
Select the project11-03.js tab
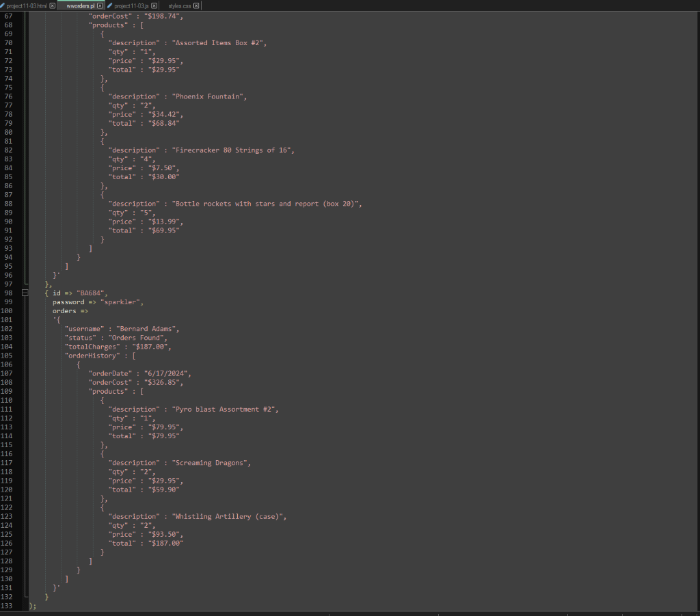click(131, 5)
